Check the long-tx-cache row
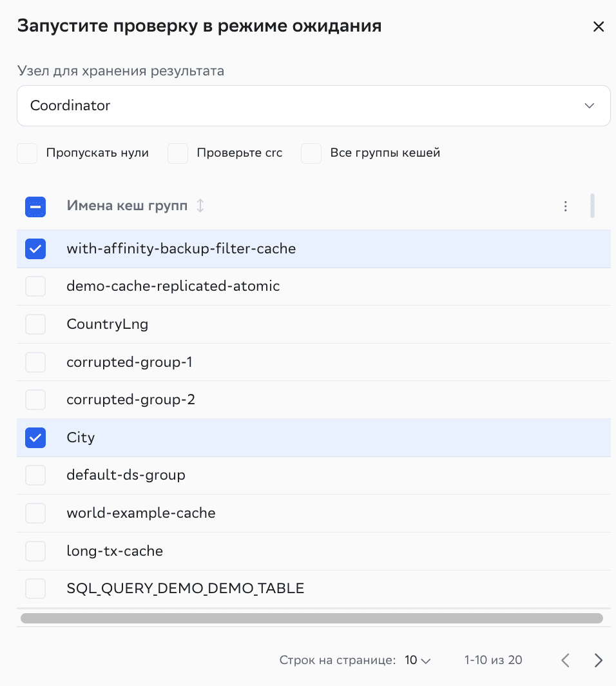The width and height of the screenshot is (616, 686). click(35, 551)
